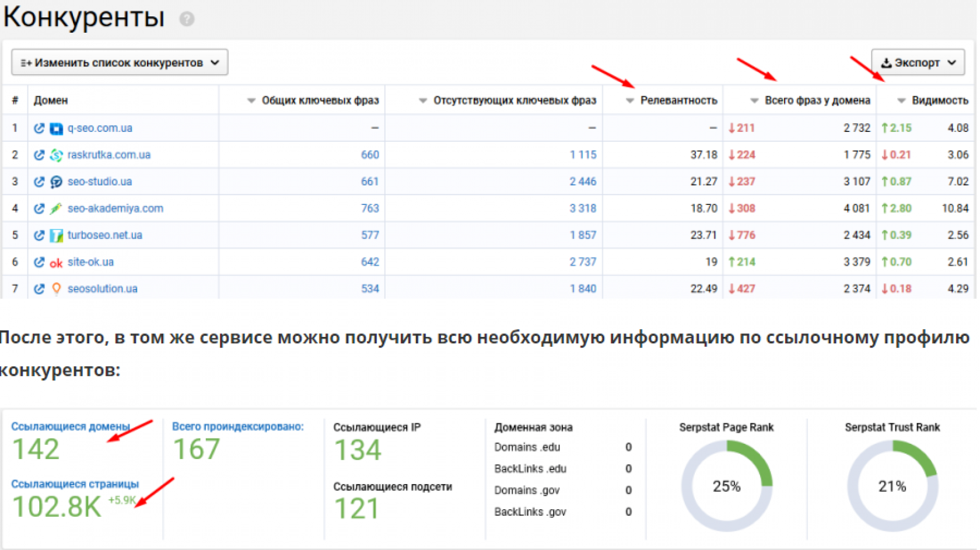Click the Serpstat Page Rank 25% gauge
The image size is (980, 550).
pos(726,486)
